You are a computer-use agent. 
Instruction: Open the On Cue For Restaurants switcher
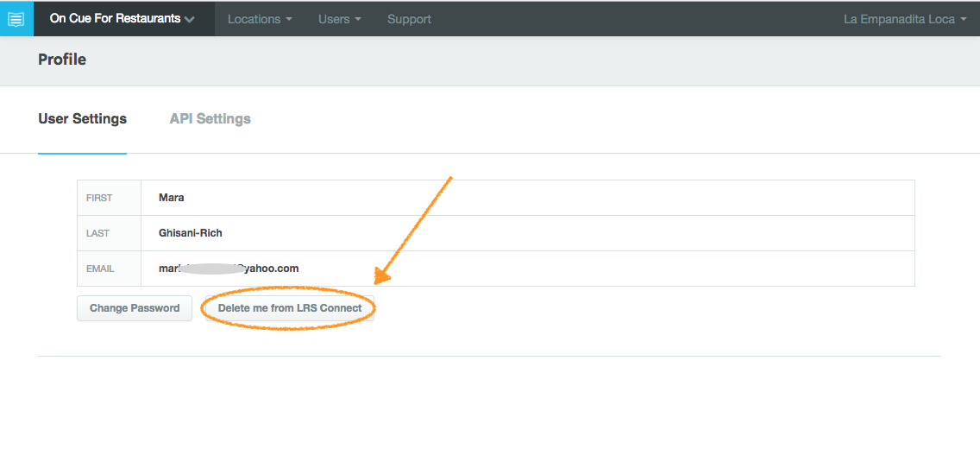(115, 19)
